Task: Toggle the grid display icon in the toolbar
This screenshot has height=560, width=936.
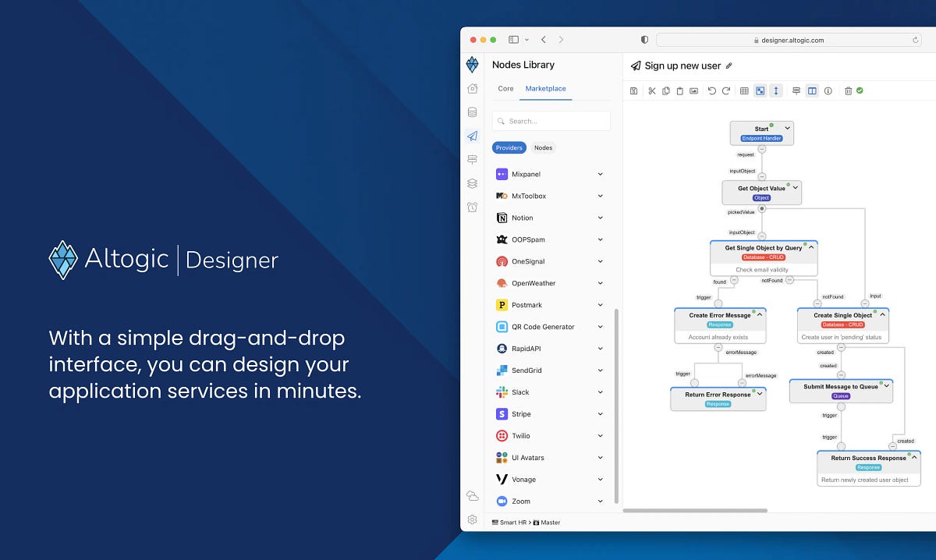Action: coord(743,90)
